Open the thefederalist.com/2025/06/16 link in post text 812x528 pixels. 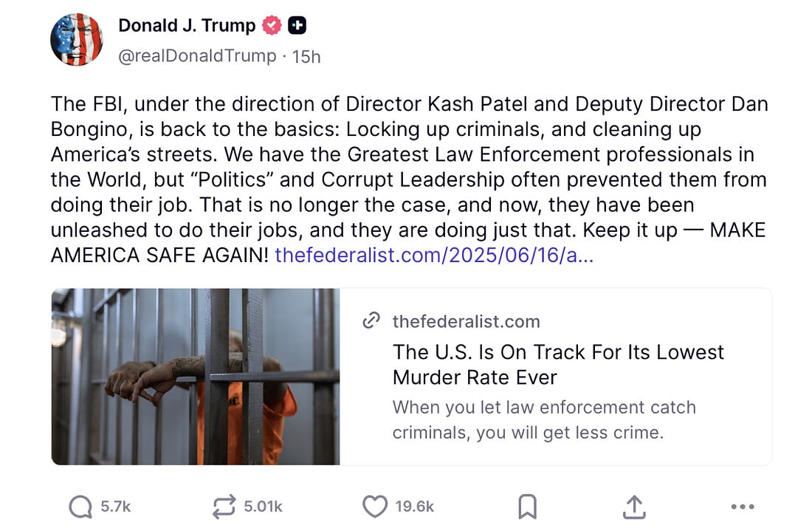point(433,256)
